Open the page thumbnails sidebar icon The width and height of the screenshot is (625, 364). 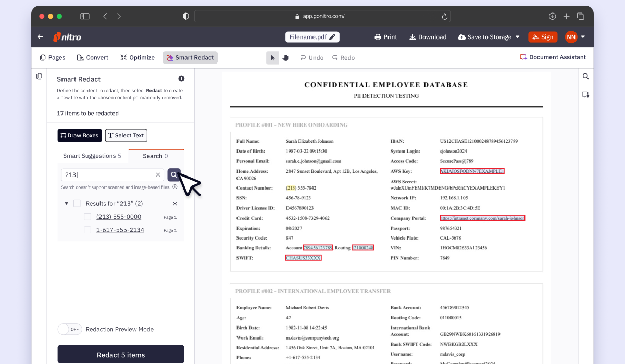pyautogui.click(x=39, y=77)
